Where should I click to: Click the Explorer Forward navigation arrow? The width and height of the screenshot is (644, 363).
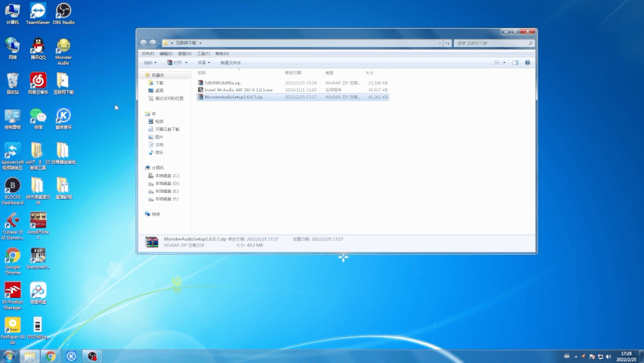(x=153, y=43)
